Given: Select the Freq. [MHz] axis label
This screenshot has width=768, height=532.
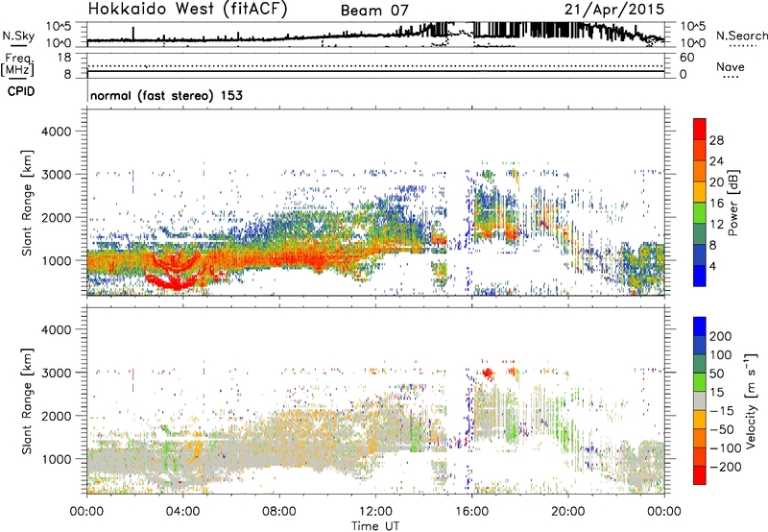Looking at the screenshot, I should click(18, 64).
